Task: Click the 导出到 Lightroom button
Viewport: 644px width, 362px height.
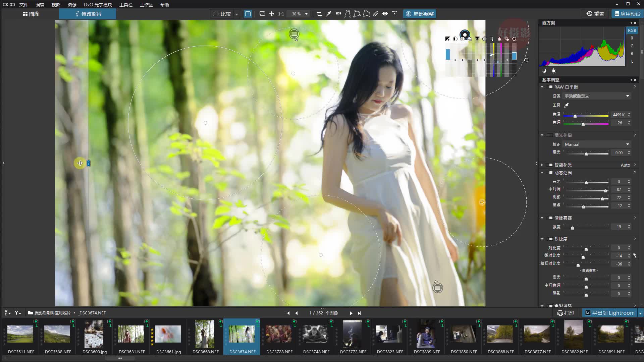Action: 610,313
